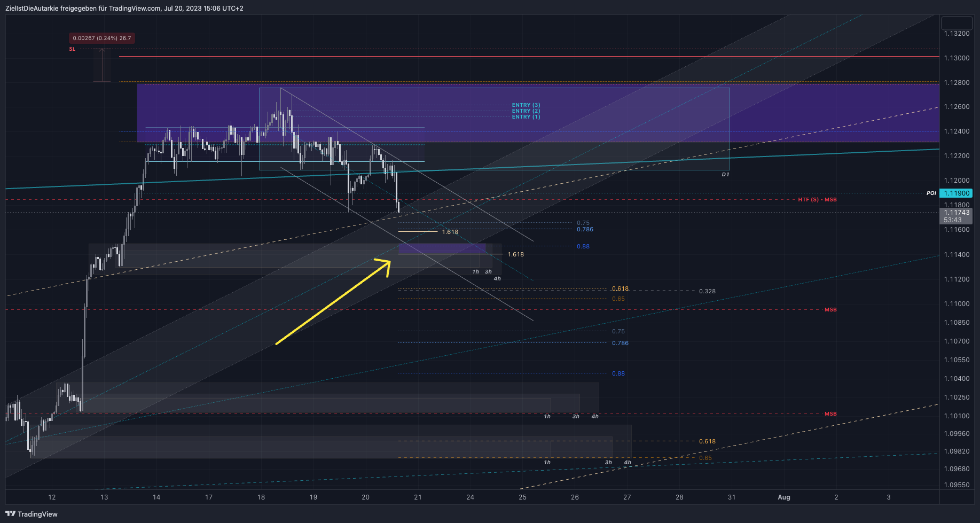Click the publisher header text ZielIstDieAutarkie

(x=32, y=9)
